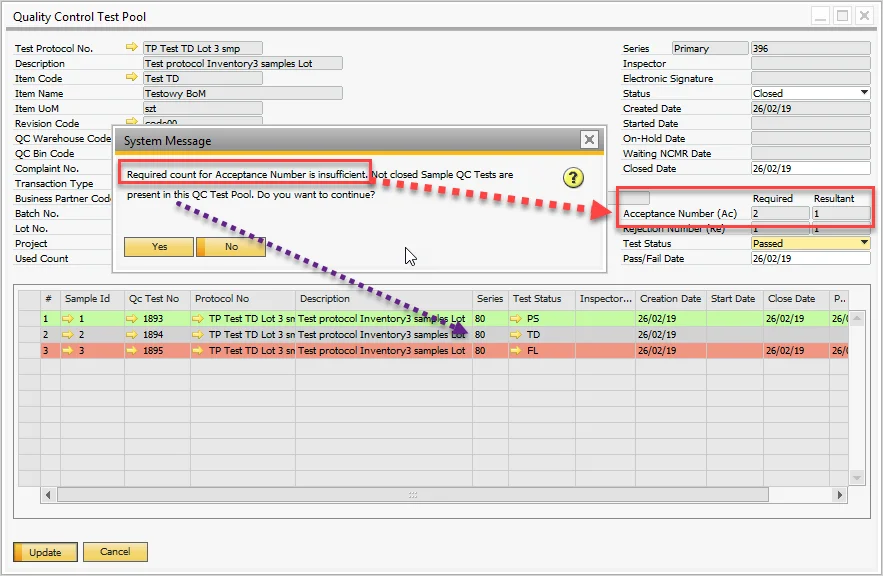This screenshot has height=576, width=883.
Task: Click the Closed Date field
Action: (810, 168)
